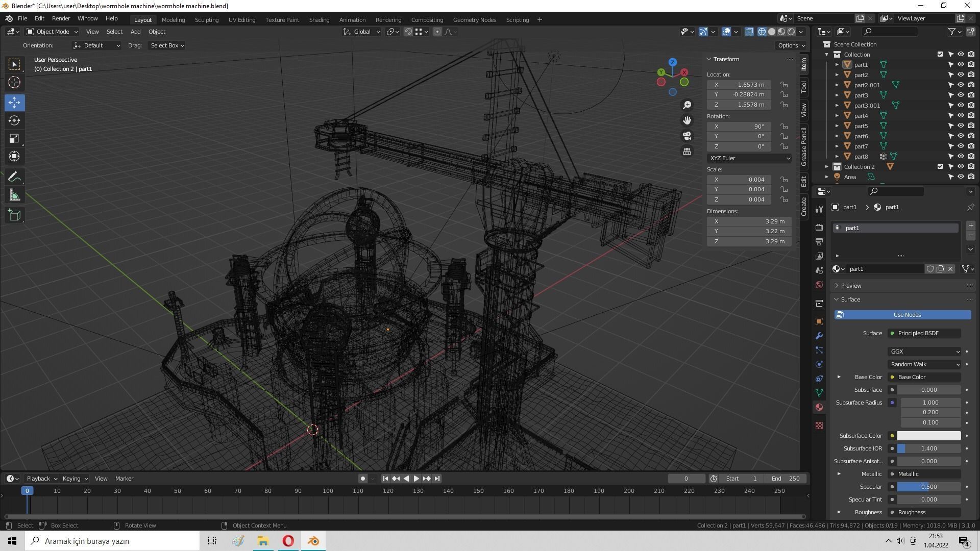Open the Options popover
Viewport: 980px width, 551px height.
[x=791, y=45]
